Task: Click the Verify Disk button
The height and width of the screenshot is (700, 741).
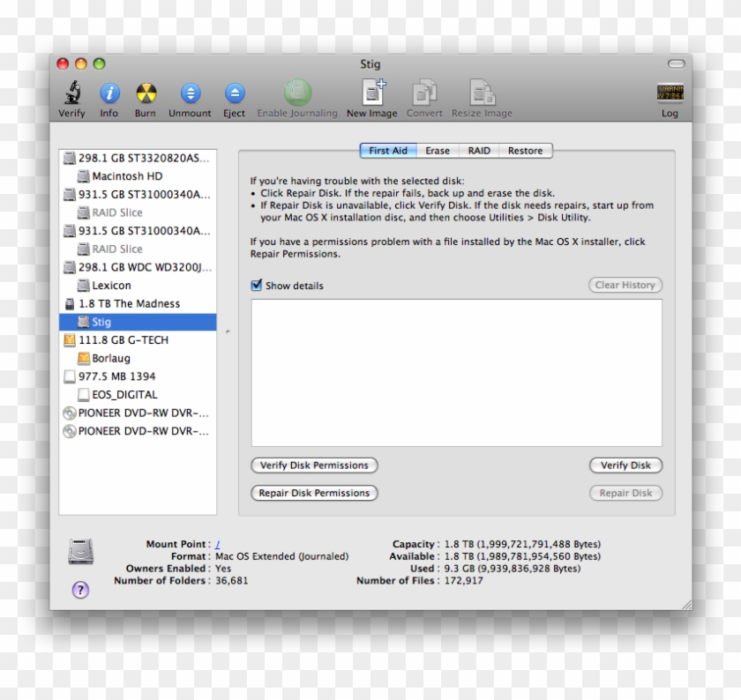Action: (x=625, y=465)
